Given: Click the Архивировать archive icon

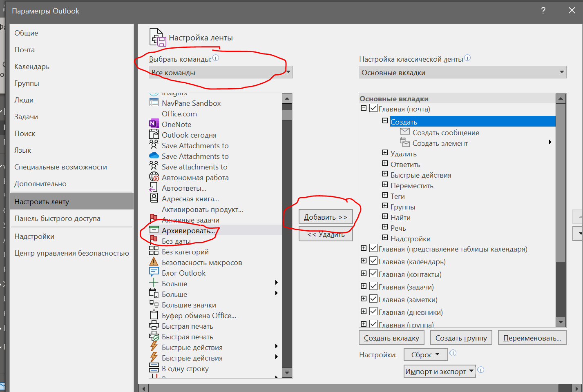Looking at the screenshot, I should click(x=154, y=230).
